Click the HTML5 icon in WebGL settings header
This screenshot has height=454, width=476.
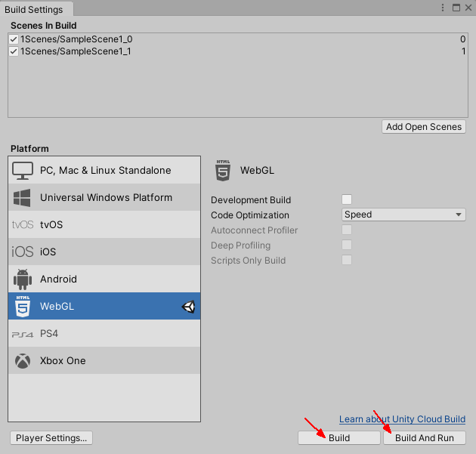223,171
